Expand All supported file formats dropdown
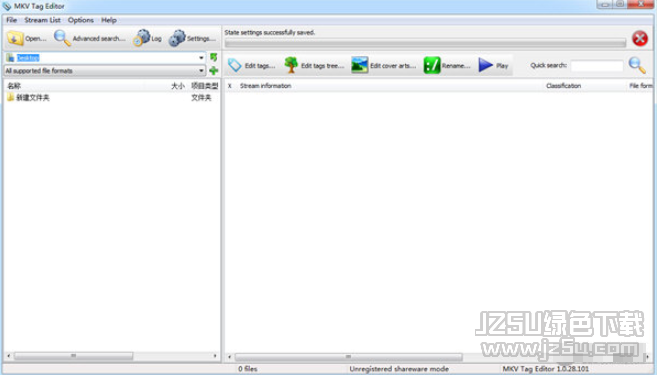This screenshot has width=657, height=375. click(201, 71)
